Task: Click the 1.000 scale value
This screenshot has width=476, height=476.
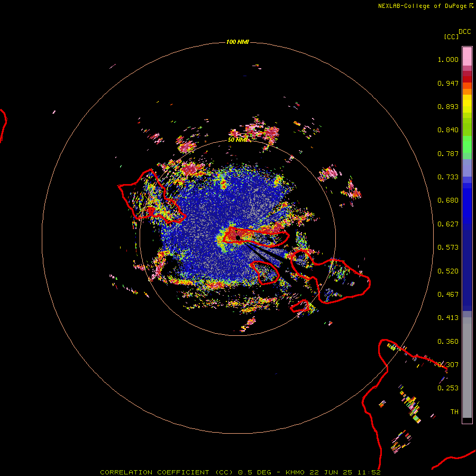Action: click(x=448, y=59)
